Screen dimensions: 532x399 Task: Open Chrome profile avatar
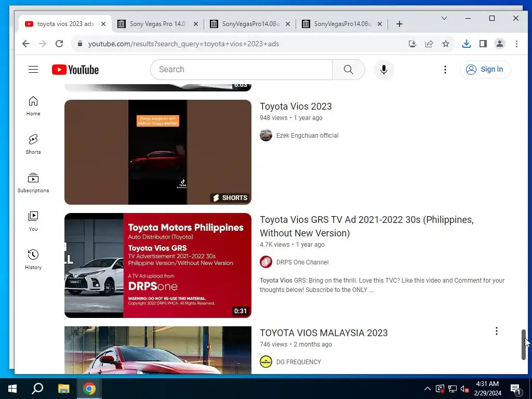500,44
